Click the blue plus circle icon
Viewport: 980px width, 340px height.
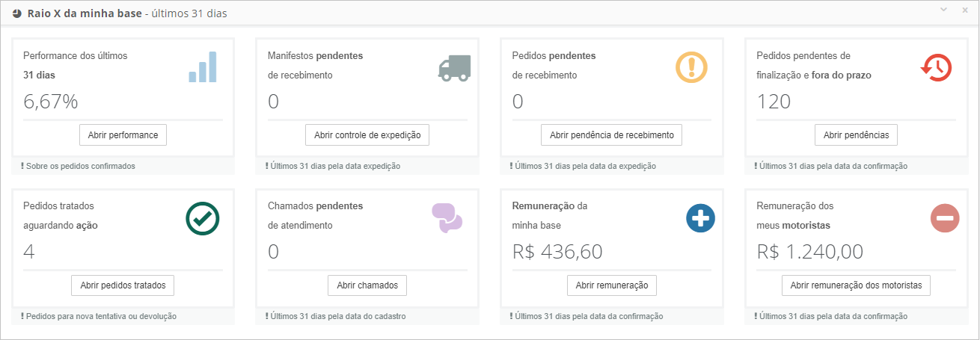coord(701,218)
